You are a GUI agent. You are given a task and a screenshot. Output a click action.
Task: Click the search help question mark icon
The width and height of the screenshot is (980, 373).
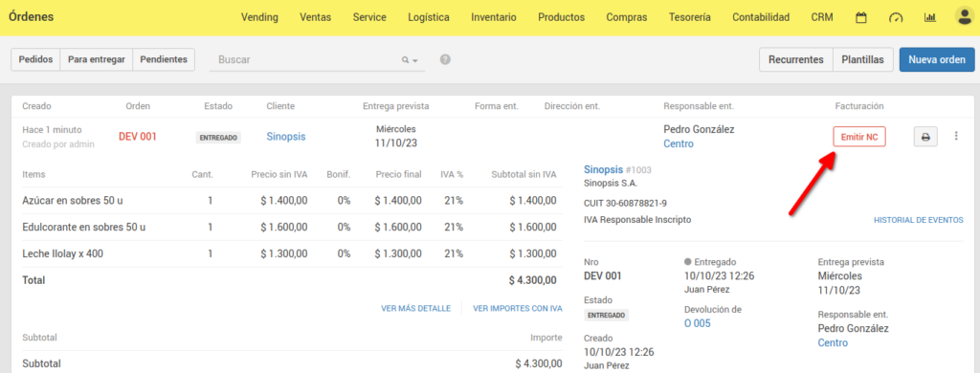click(x=445, y=59)
